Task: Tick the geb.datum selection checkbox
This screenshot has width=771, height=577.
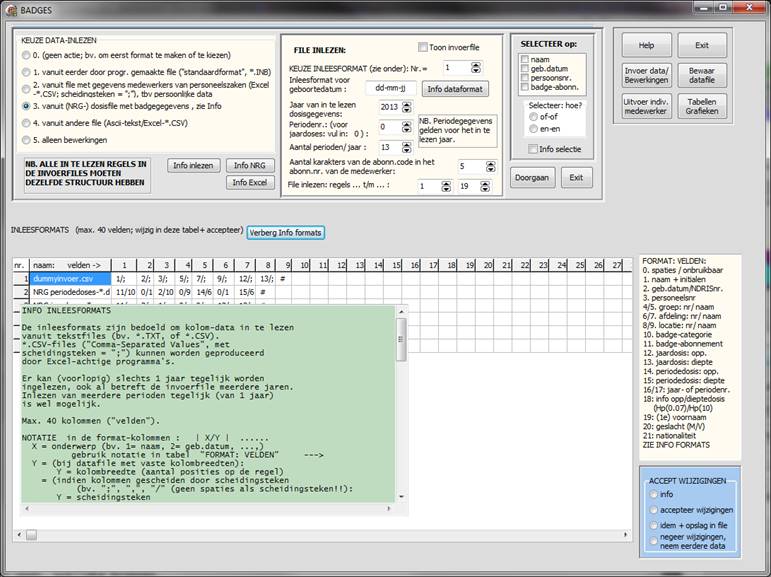Action: pos(525,68)
